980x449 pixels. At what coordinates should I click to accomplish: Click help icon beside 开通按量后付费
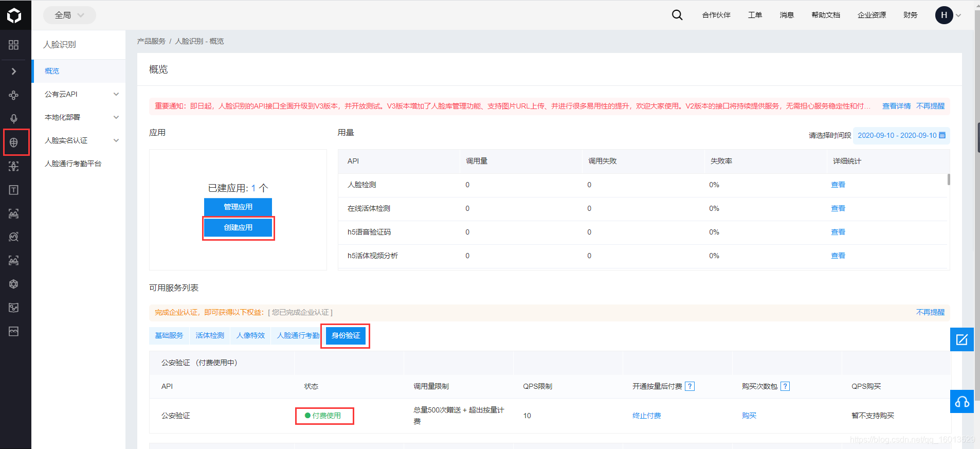pos(690,386)
